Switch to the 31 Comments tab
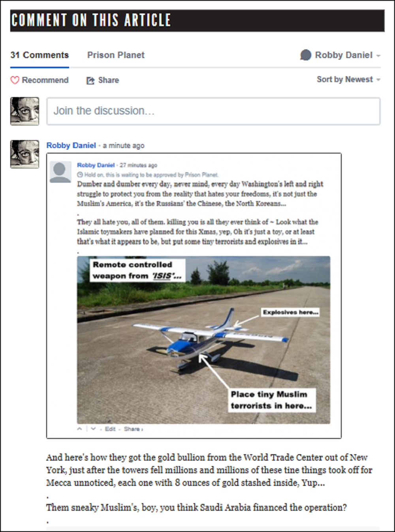The width and height of the screenshot is (395, 532). (39, 55)
